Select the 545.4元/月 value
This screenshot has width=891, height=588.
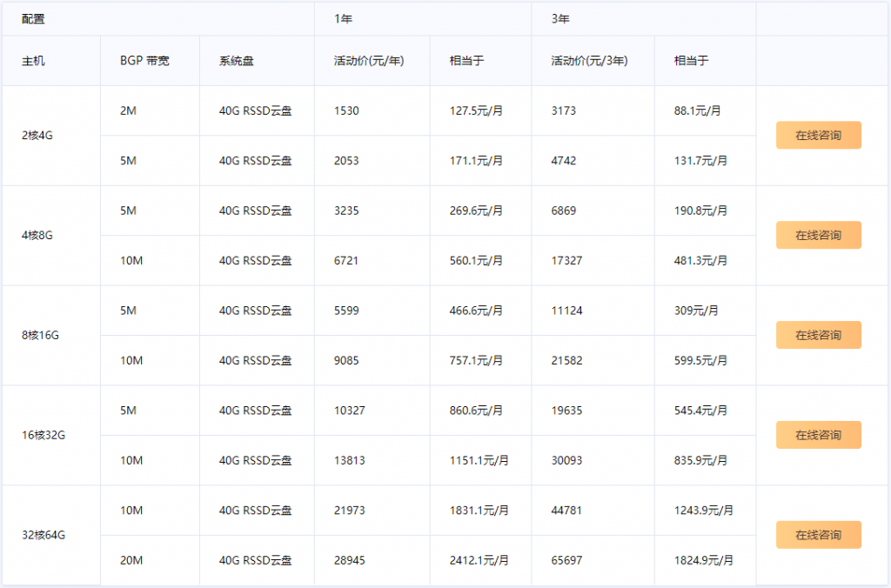click(x=700, y=411)
